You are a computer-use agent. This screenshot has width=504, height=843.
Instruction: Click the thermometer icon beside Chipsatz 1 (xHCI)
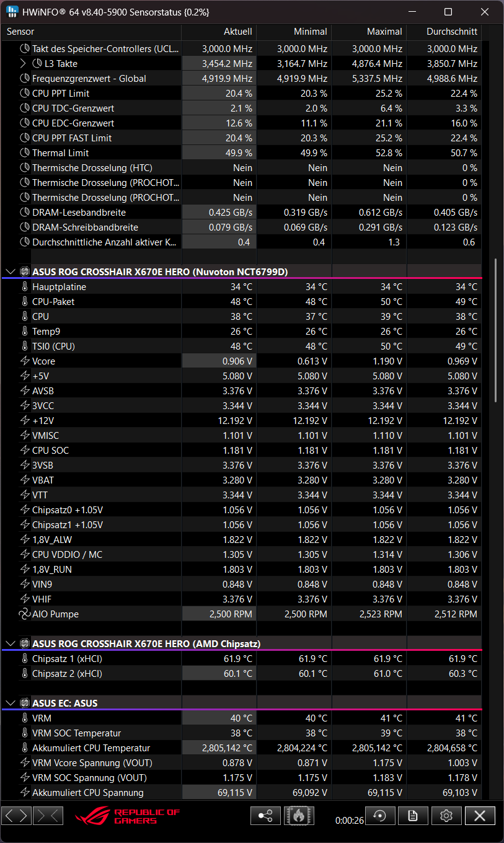pyautogui.click(x=25, y=659)
